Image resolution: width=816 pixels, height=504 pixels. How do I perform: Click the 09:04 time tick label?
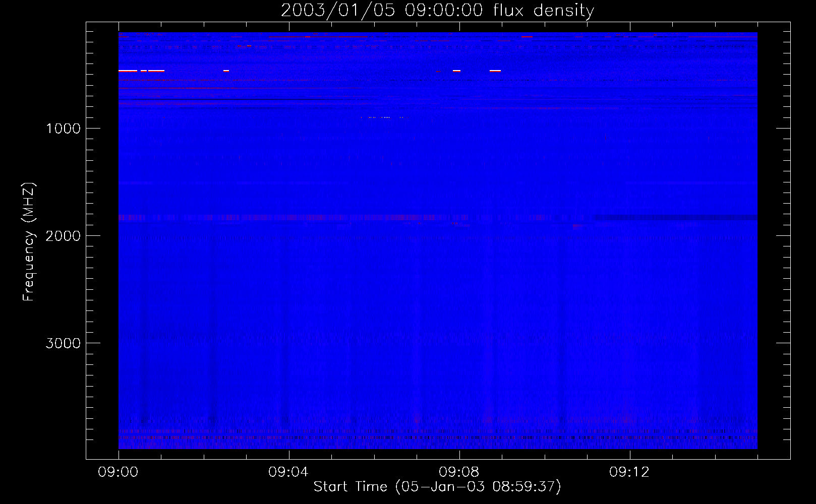tap(288, 472)
